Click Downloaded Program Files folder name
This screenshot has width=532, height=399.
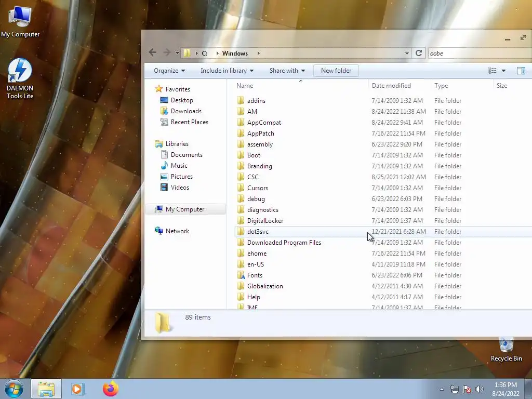tap(284, 243)
